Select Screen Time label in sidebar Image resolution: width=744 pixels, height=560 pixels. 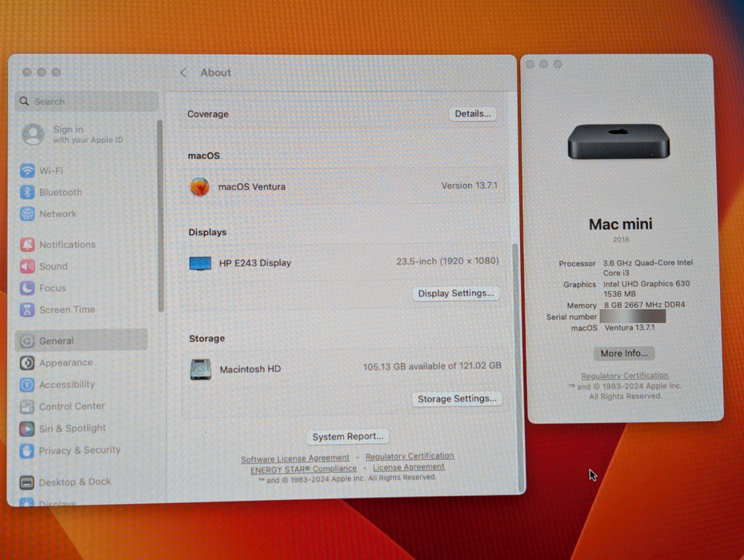[67, 310]
